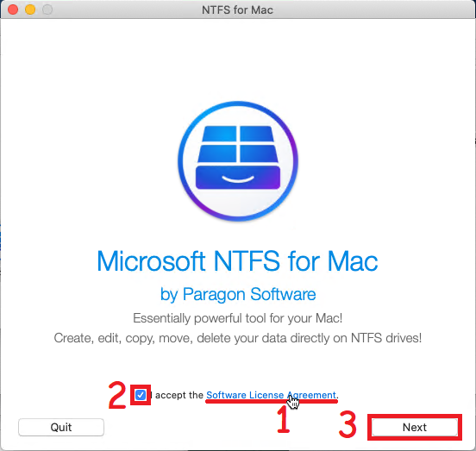The image size is (476, 451).
Task: Click 'Essentially powerful tool for your Mac!' text
Action: point(238,318)
